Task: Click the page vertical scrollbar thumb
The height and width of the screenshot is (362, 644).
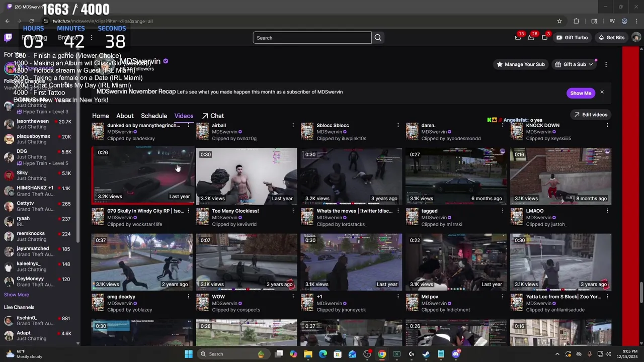Action: click(x=641, y=293)
